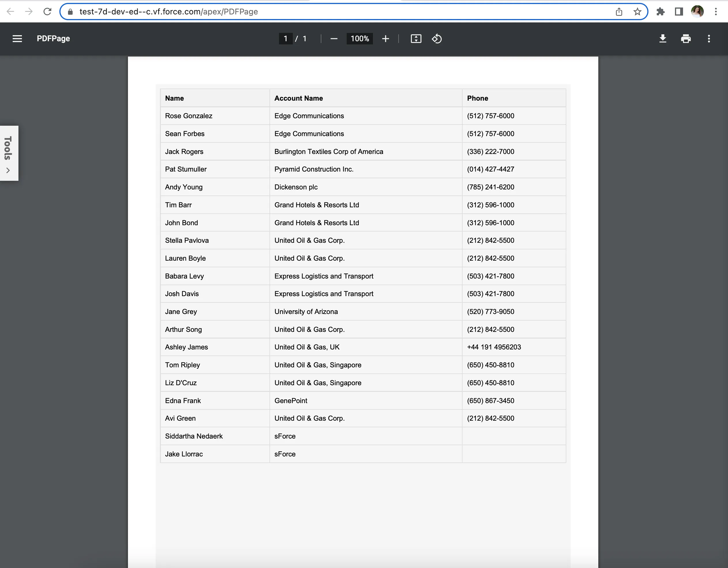Viewport: 728px width, 568px height.
Task: Share this page via share icon
Action: click(x=619, y=12)
